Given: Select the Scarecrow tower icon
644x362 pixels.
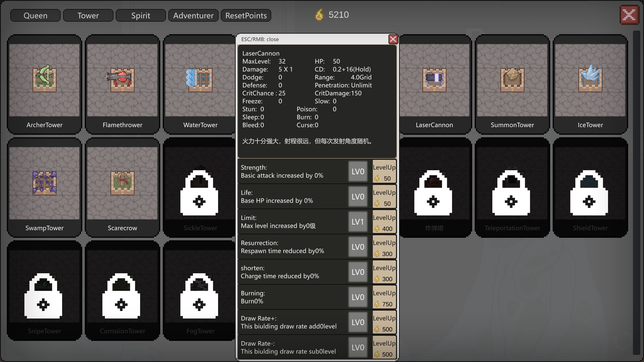Looking at the screenshot, I should pyautogui.click(x=122, y=183).
